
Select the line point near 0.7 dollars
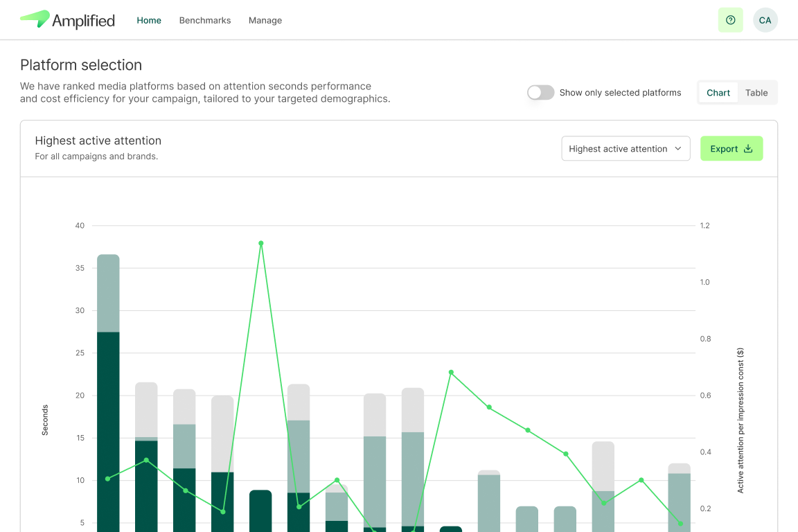click(x=451, y=373)
